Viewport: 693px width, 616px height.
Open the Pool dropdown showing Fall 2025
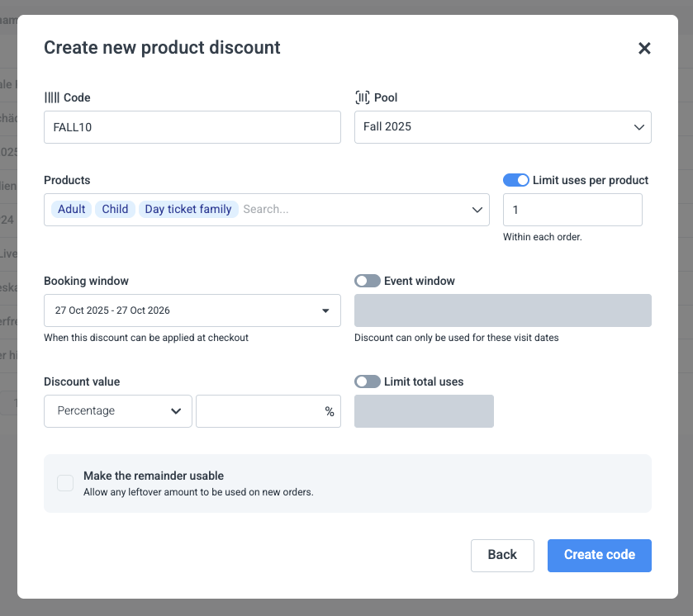pos(502,127)
